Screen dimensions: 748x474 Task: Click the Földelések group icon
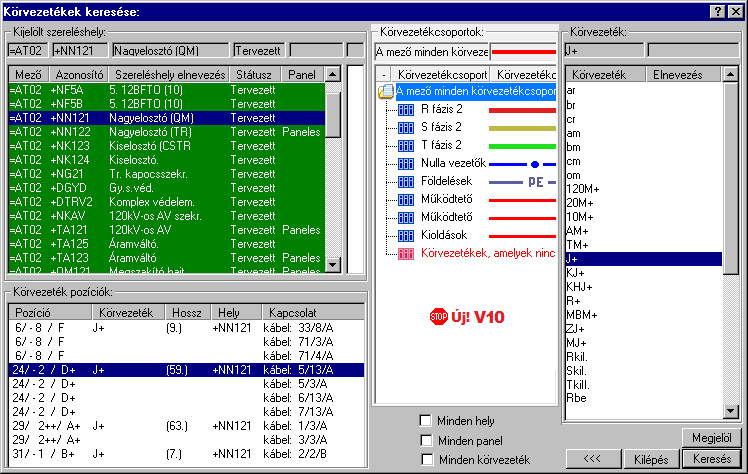click(405, 182)
